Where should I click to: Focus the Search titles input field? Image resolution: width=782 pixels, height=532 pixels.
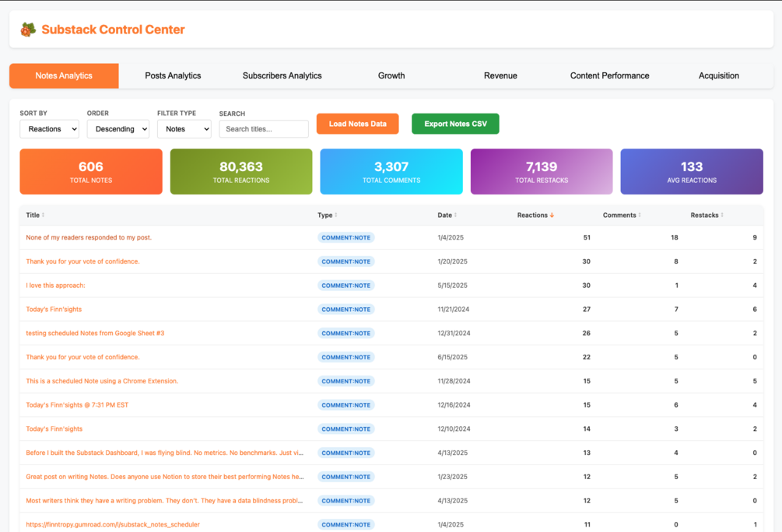point(264,129)
